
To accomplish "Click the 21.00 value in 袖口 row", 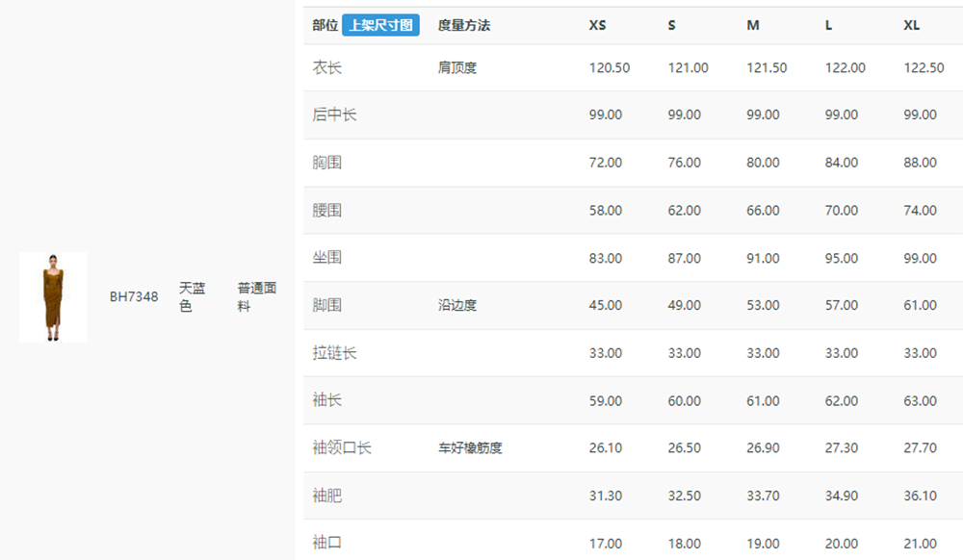I will click(x=920, y=544).
